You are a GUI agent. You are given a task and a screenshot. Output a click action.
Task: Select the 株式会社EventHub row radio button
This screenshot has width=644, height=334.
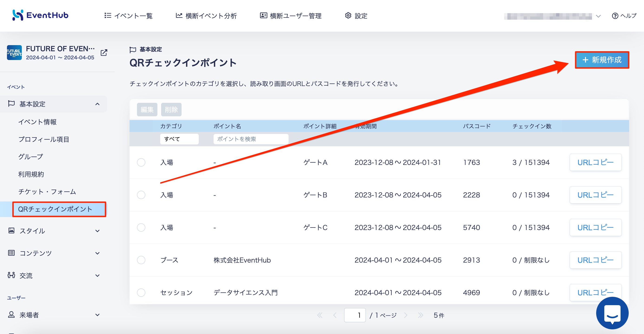(141, 260)
